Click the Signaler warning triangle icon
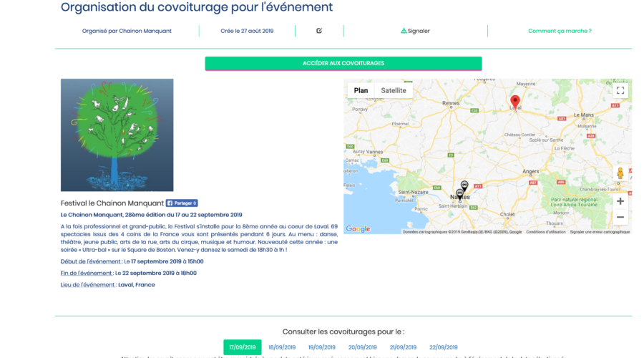Viewport: 644px width, 358px height. pos(404,31)
